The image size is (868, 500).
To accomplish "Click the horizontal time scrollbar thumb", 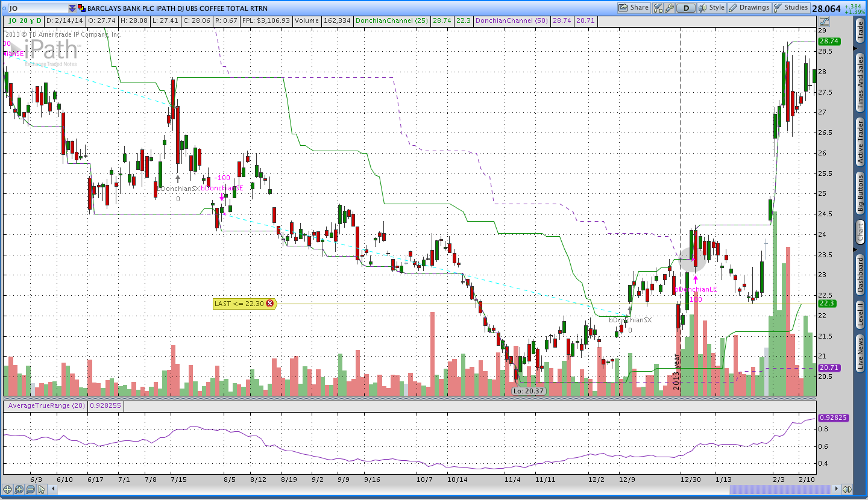I will (780, 489).
